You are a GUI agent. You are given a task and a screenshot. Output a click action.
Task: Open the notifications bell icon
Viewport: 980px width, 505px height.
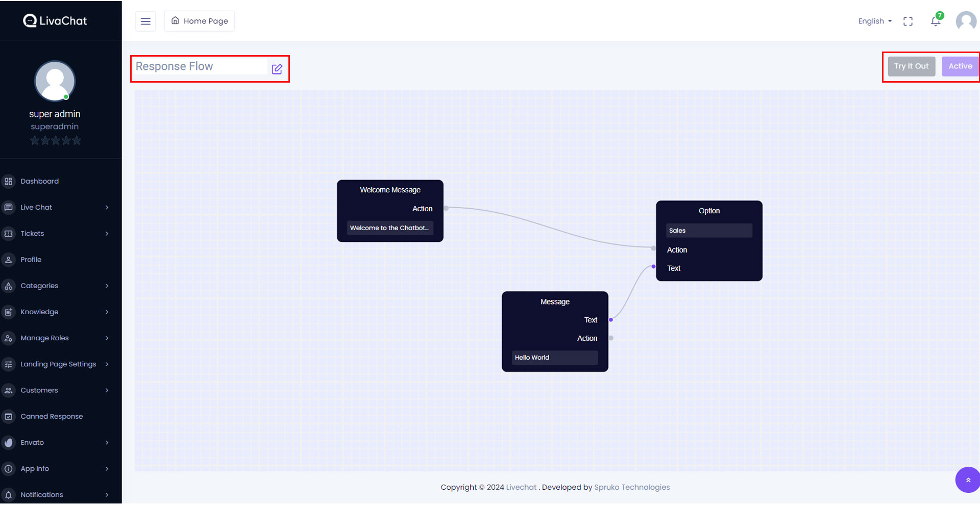(x=935, y=21)
